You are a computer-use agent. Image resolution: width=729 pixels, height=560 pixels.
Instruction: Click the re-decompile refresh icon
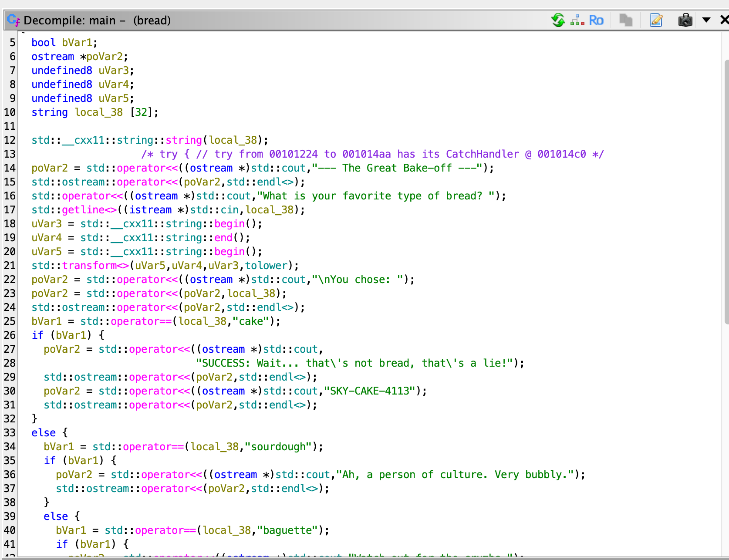coord(558,20)
